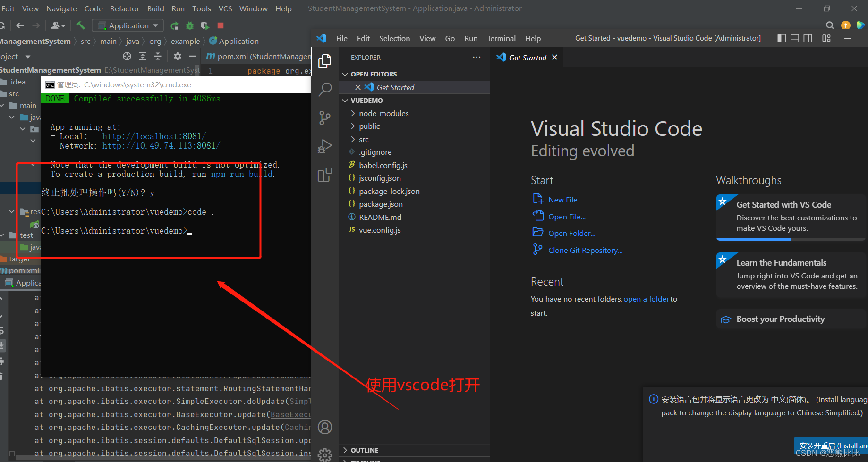Toggle VS Code primary side bar layout icon
Screen dimensions: 868x462
pyautogui.click(x=782, y=38)
